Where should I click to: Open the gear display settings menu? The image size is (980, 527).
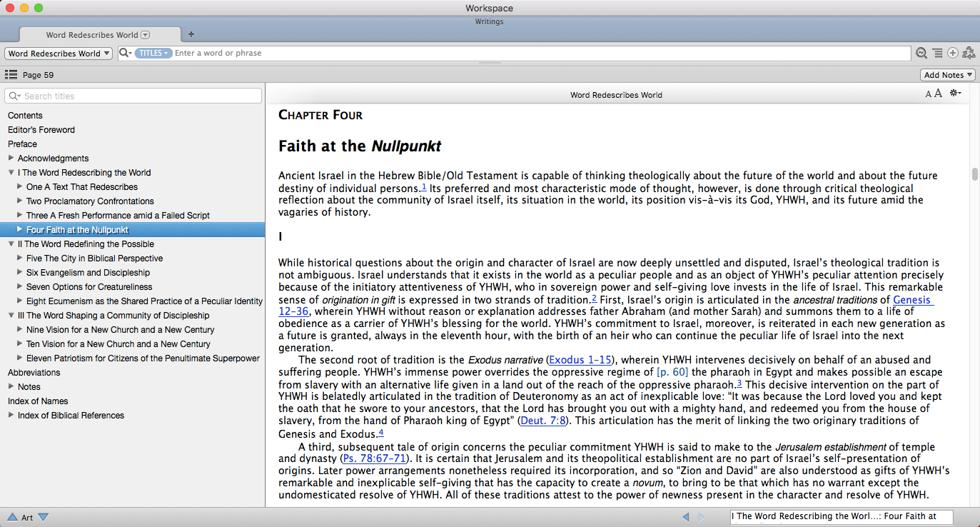coord(955,94)
